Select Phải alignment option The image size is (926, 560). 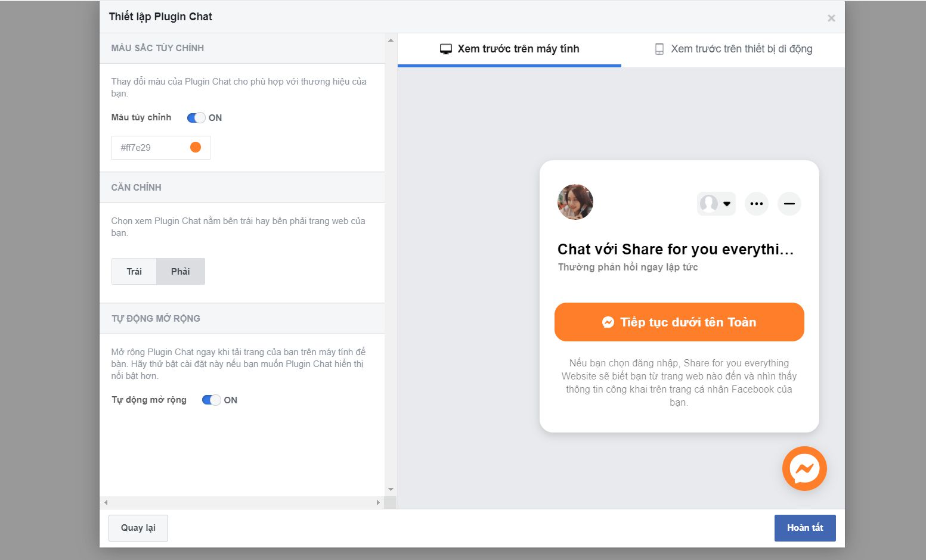tap(180, 272)
